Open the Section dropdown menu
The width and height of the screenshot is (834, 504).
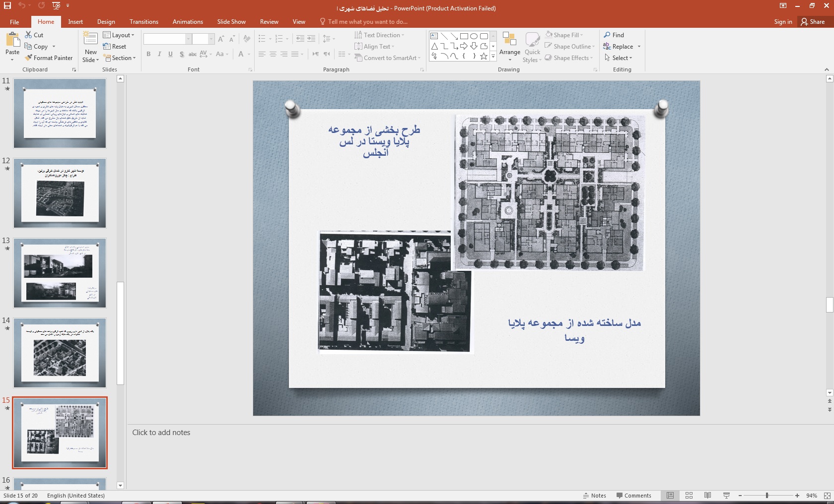pos(119,58)
